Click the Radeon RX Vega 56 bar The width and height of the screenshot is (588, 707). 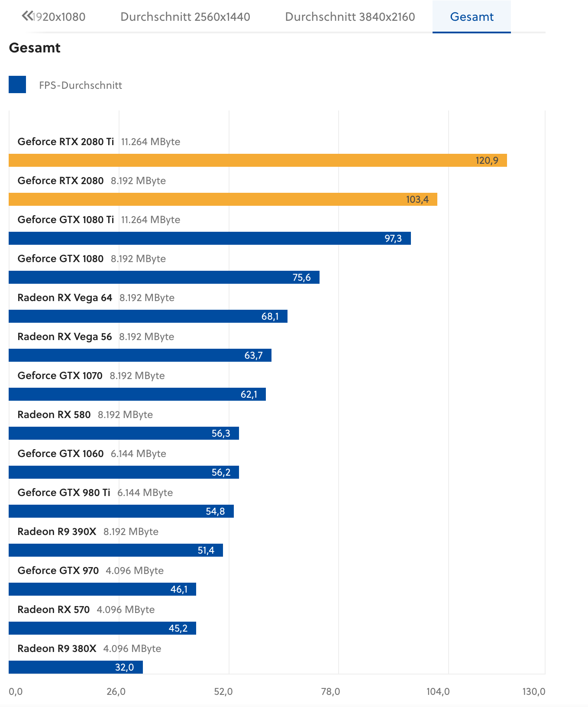click(x=140, y=355)
